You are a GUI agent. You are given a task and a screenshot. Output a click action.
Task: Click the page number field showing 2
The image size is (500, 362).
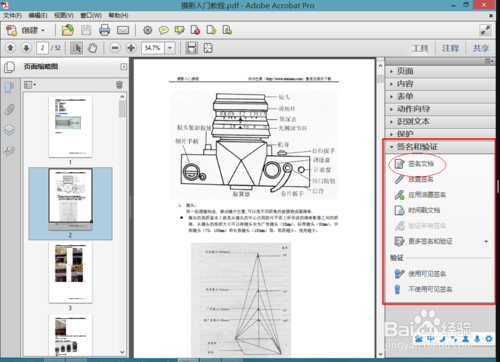pos(42,48)
